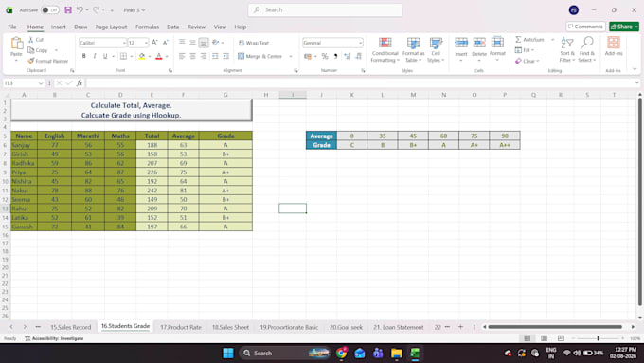
Task: Click the Save icon in title bar
Action: pos(68,9)
